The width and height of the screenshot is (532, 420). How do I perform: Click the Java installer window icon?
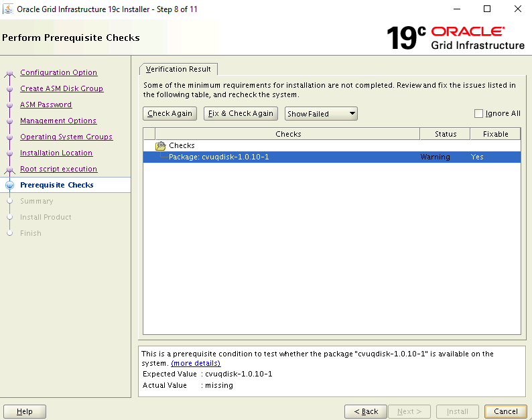pyautogui.click(x=8, y=9)
